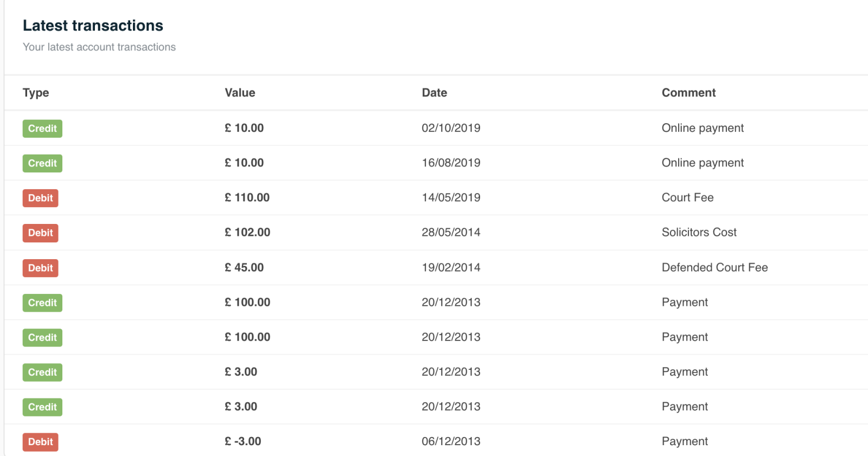Select the £ 45.00 value cell

click(244, 267)
